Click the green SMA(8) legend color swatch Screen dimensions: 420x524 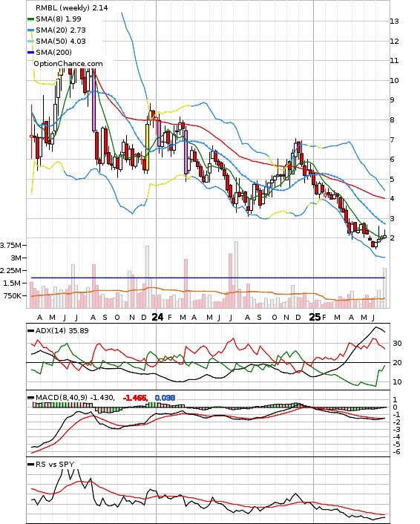pyautogui.click(x=30, y=19)
